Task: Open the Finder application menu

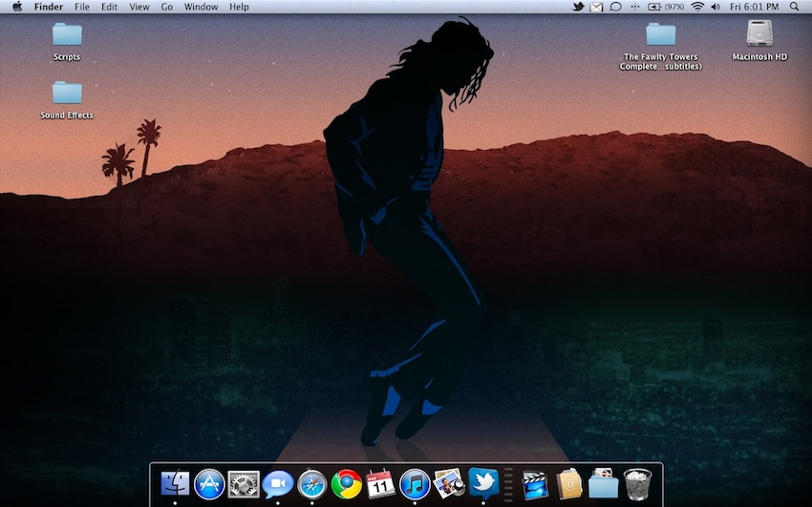Action: coord(49,7)
